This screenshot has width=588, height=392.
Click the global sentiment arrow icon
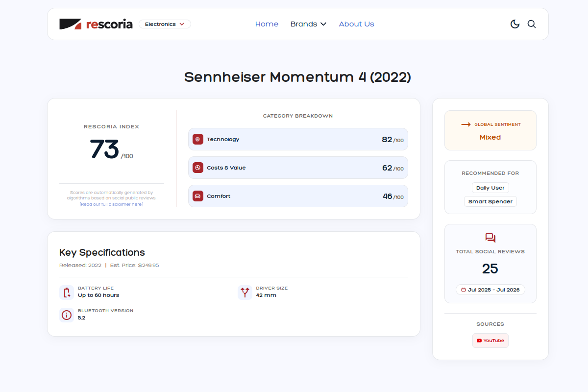click(465, 124)
